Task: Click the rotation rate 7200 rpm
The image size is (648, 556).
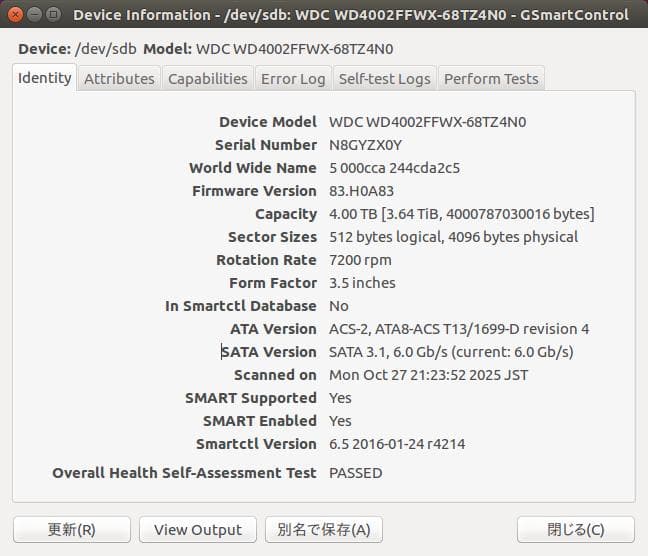Action: (x=360, y=260)
